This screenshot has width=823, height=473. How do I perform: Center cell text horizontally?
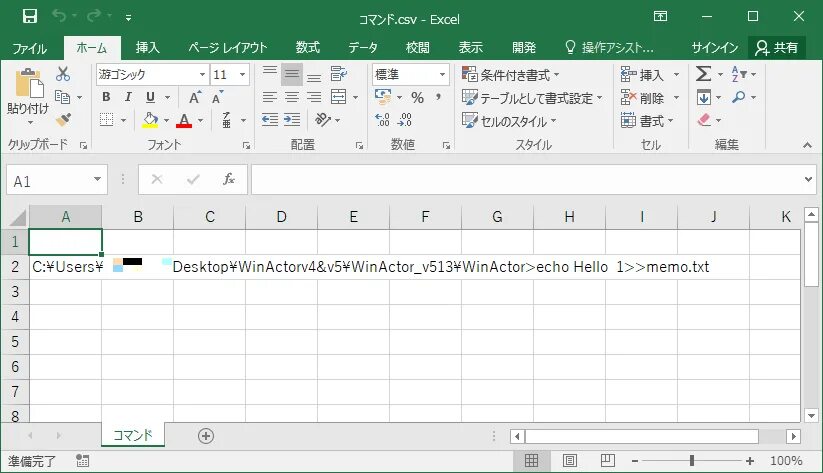pos(292,97)
